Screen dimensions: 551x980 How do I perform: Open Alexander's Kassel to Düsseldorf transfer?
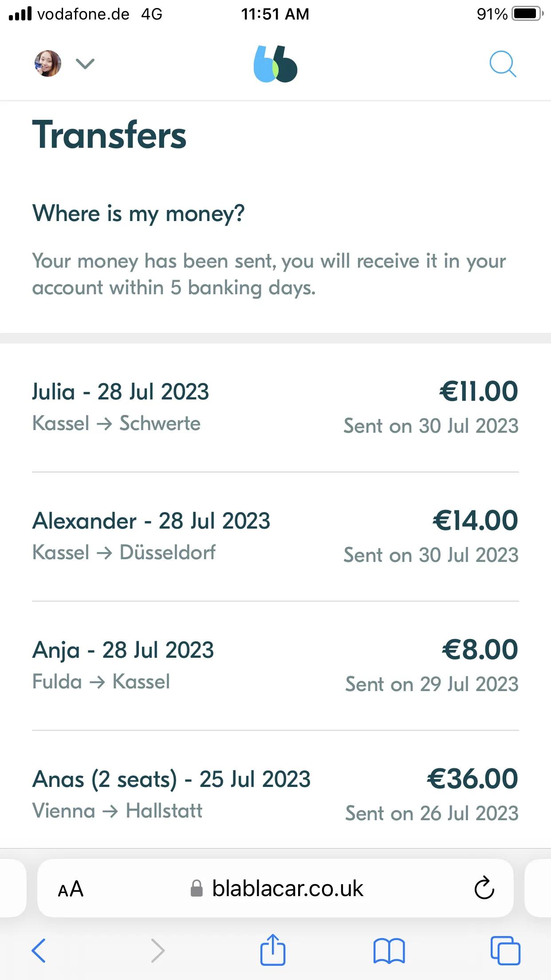(275, 537)
